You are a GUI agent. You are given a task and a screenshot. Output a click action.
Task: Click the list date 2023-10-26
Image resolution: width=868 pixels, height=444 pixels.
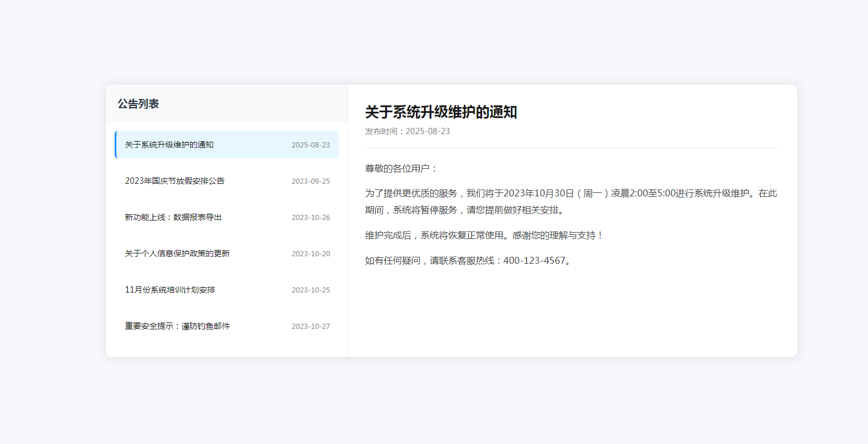(310, 218)
